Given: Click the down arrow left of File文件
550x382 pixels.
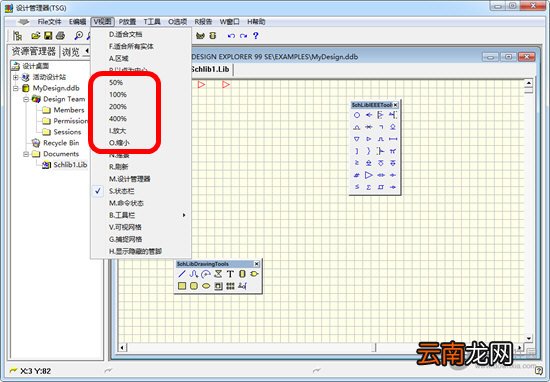Looking at the screenshot, I should click(x=24, y=22).
